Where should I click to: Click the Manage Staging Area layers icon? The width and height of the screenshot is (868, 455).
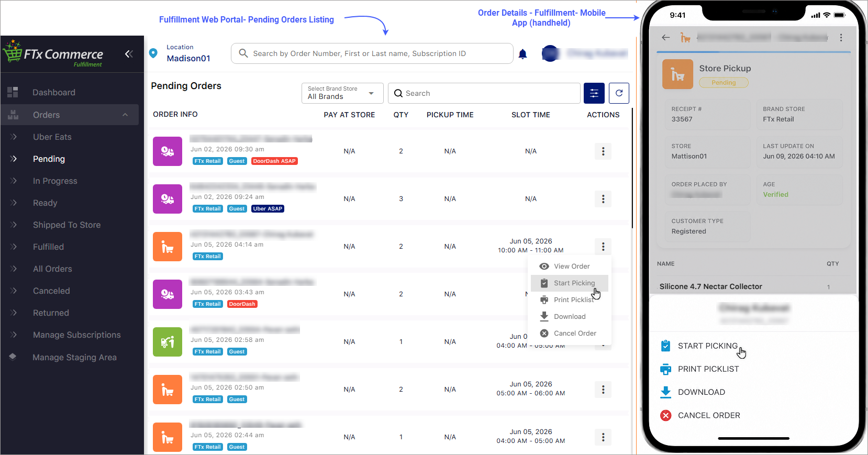[13, 357]
